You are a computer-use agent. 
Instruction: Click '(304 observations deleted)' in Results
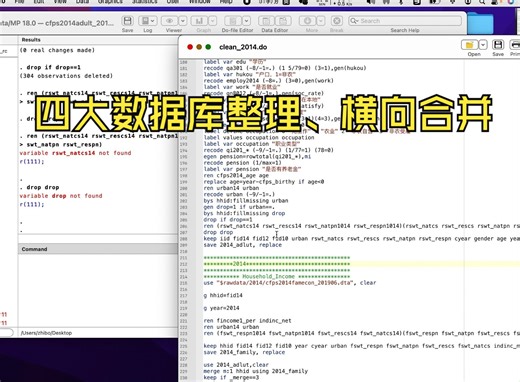[66, 76]
